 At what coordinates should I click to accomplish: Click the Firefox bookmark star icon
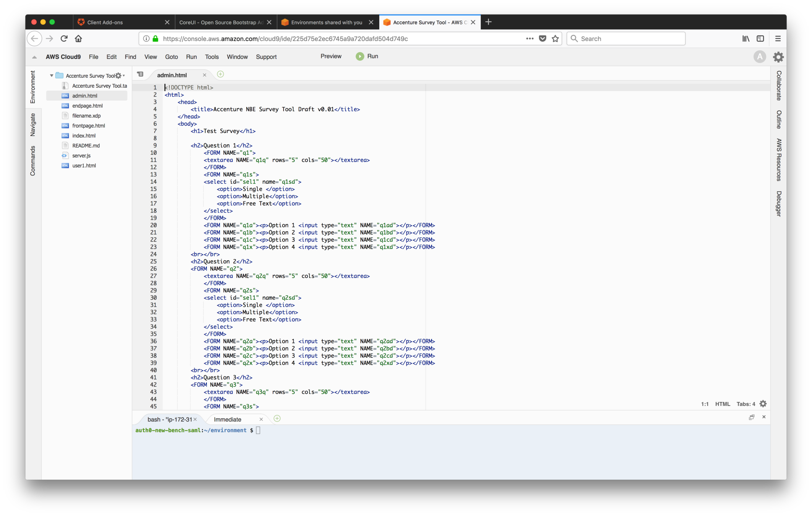click(x=555, y=39)
